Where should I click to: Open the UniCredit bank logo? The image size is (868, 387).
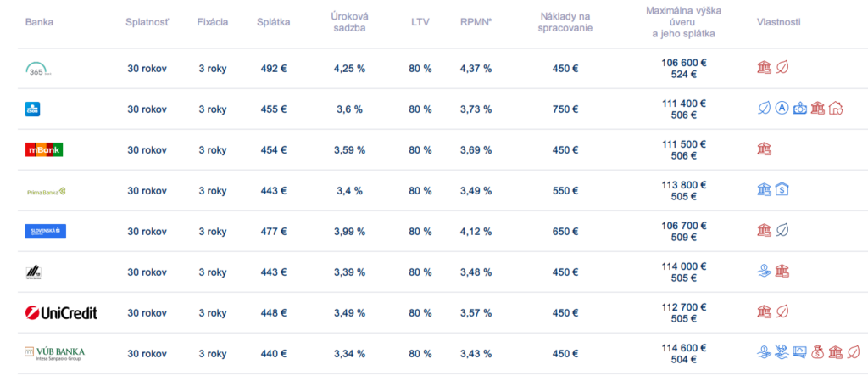coord(61,313)
